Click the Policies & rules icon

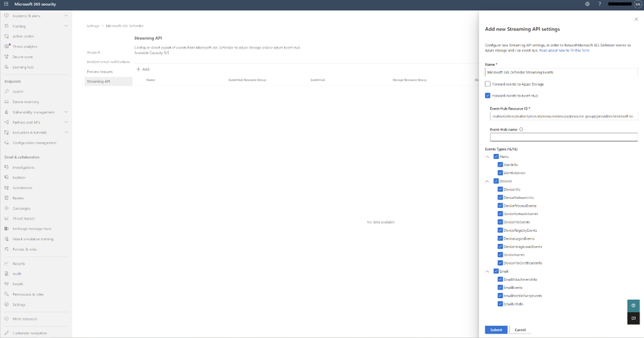click(x=6, y=249)
